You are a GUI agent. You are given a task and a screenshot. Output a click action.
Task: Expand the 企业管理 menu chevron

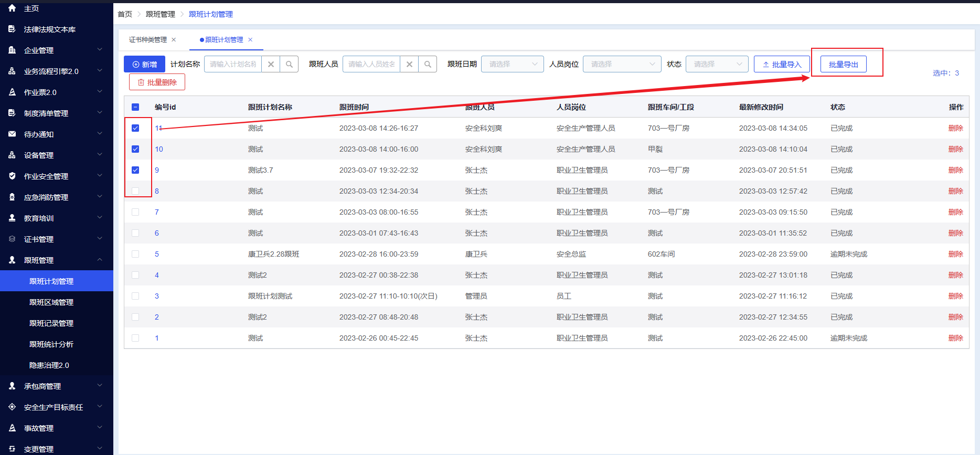100,50
